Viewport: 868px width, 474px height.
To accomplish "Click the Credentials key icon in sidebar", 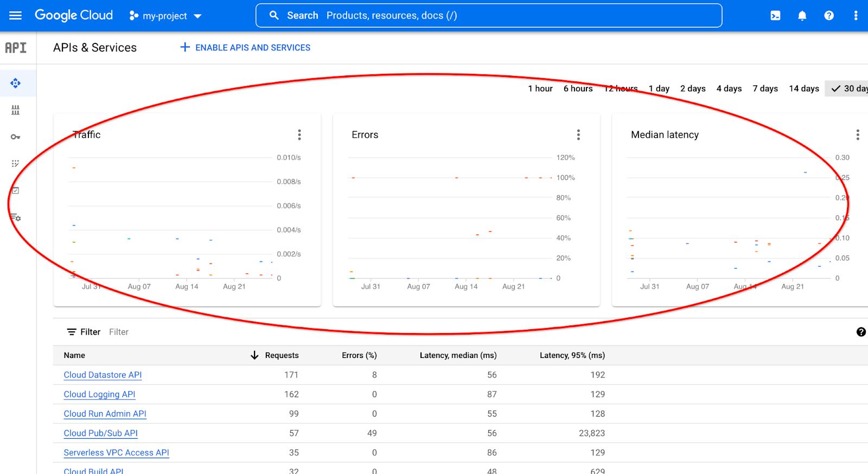I will (15, 137).
